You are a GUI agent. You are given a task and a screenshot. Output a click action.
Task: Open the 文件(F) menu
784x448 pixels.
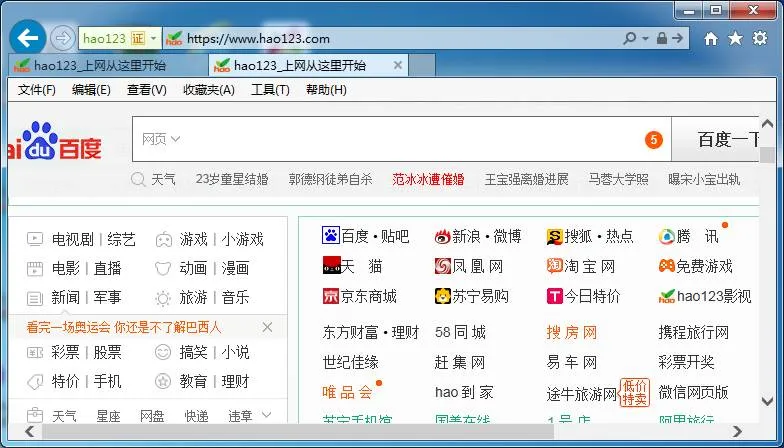pyautogui.click(x=37, y=90)
